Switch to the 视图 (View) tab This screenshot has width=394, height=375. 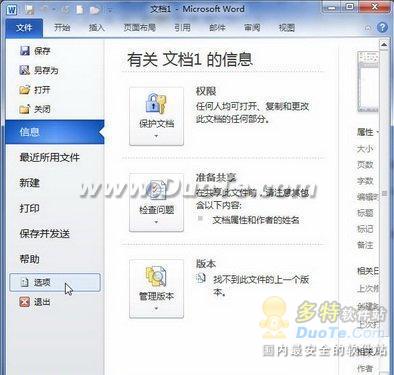[287, 28]
